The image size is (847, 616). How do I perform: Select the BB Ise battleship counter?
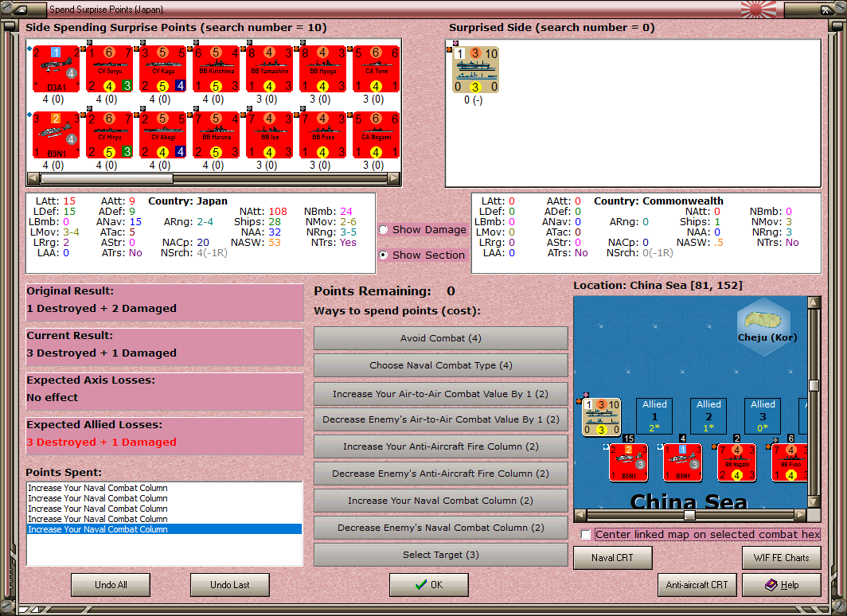click(x=270, y=135)
